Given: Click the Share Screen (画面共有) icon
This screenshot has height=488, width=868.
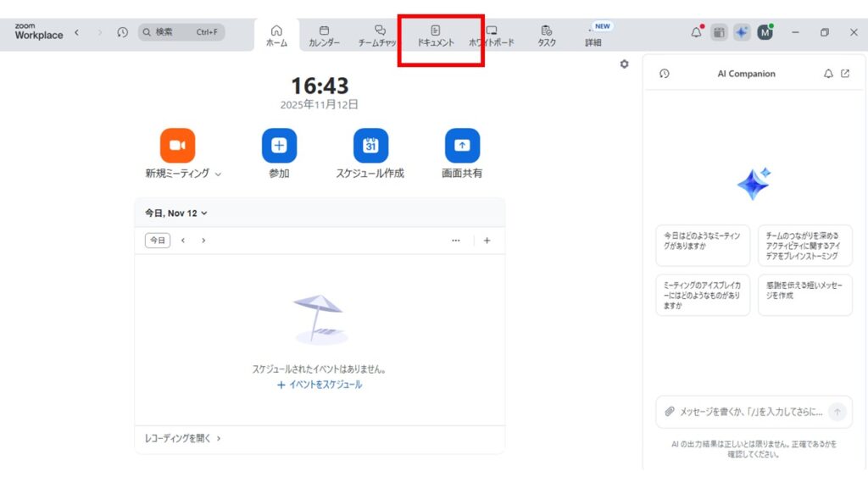Looking at the screenshot, I should (x=462, y=146).
